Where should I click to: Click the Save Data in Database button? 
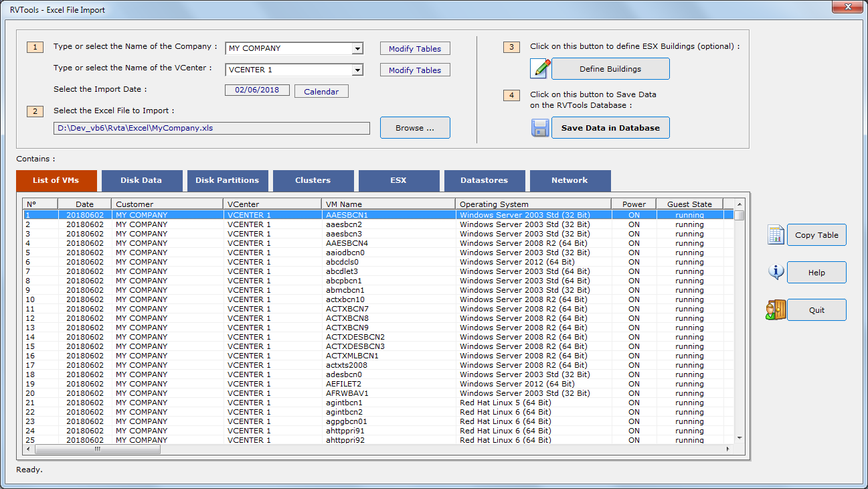coord(610,127)
